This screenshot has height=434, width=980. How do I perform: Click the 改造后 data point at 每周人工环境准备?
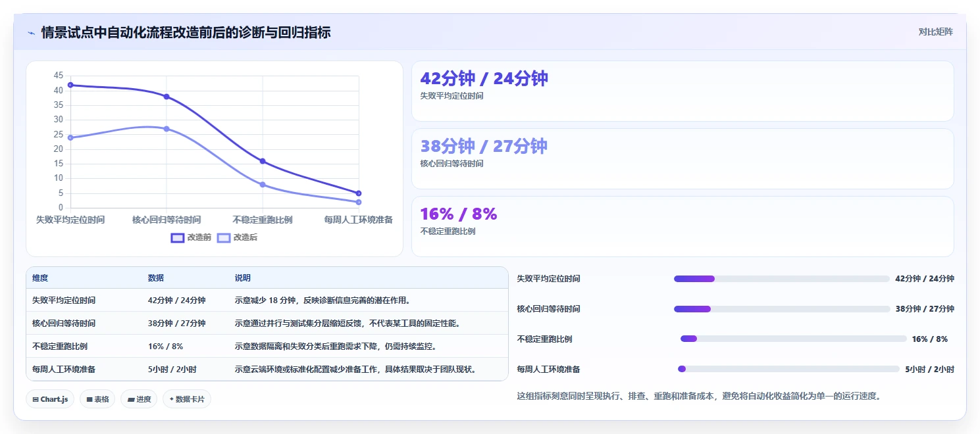point(359,202)
